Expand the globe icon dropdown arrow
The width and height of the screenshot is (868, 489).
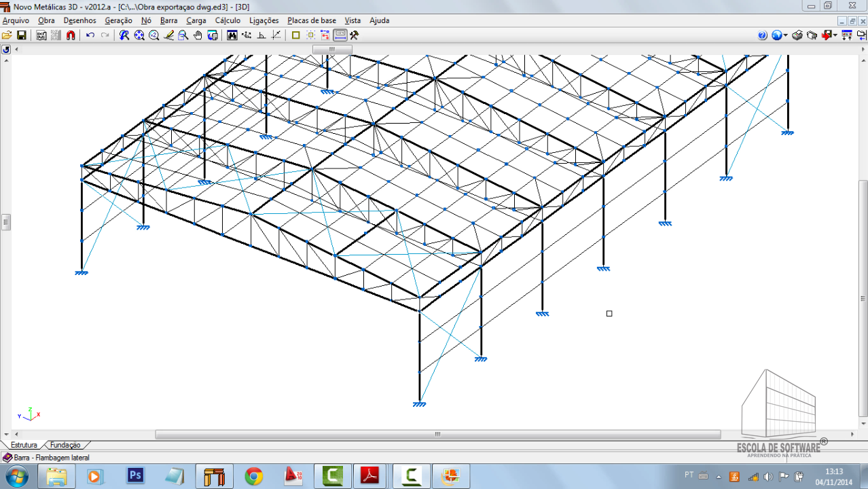[x=786, y=35]
